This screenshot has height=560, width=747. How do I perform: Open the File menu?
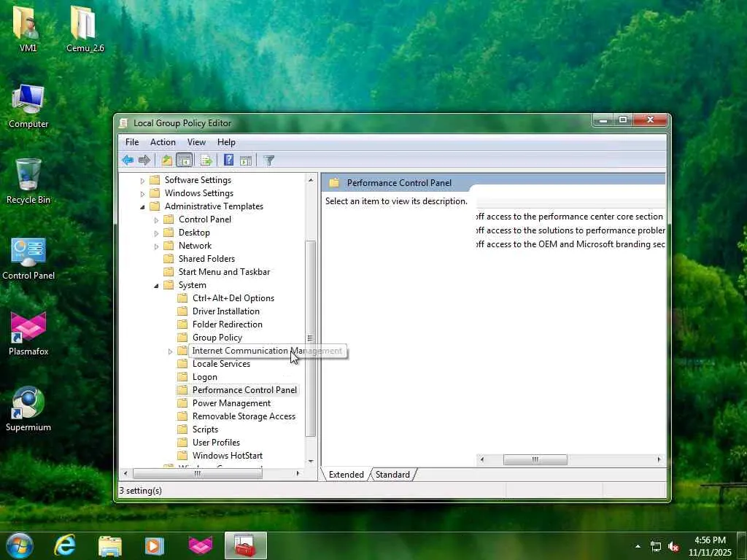point(132,142)
